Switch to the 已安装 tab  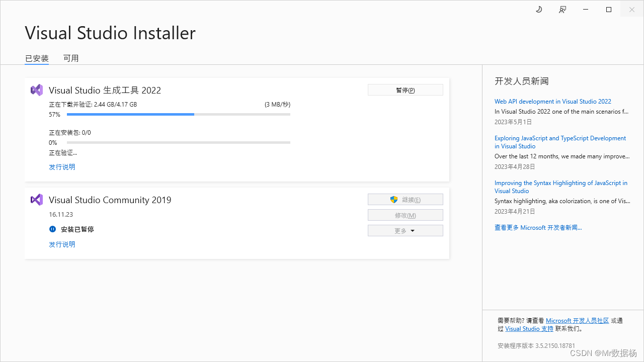coord(36,58)
